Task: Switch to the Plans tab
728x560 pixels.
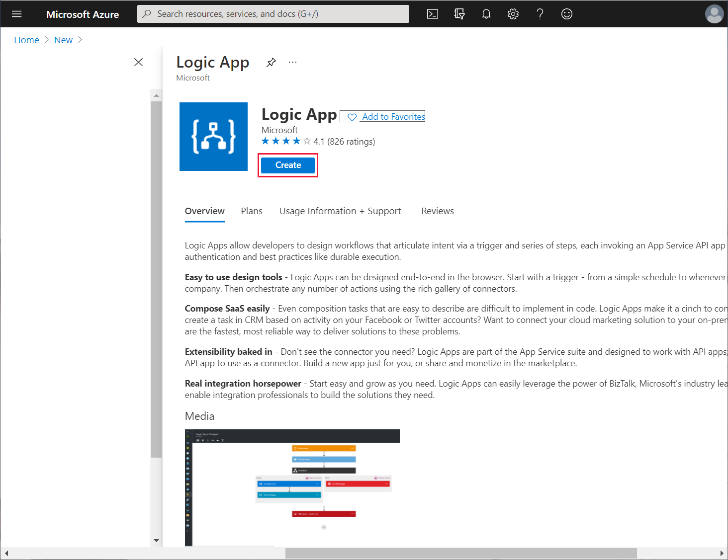Action: (x=252, y=211)
